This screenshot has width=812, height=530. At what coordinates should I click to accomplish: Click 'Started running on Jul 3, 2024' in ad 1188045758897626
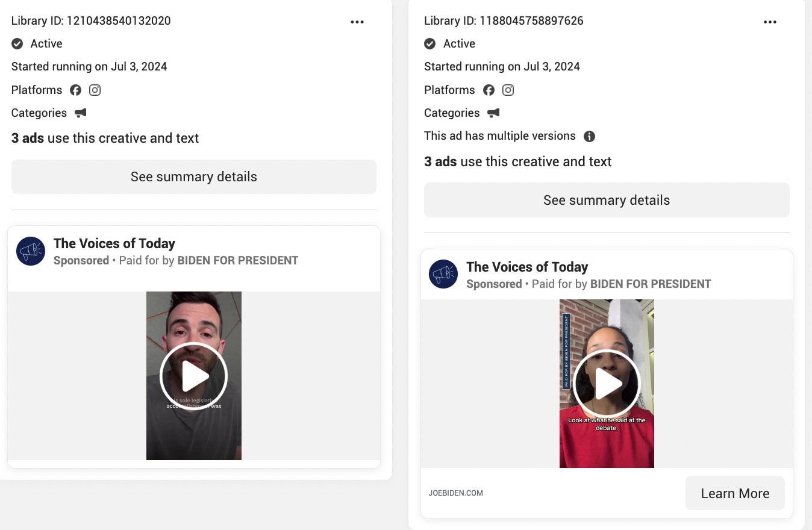502,66
